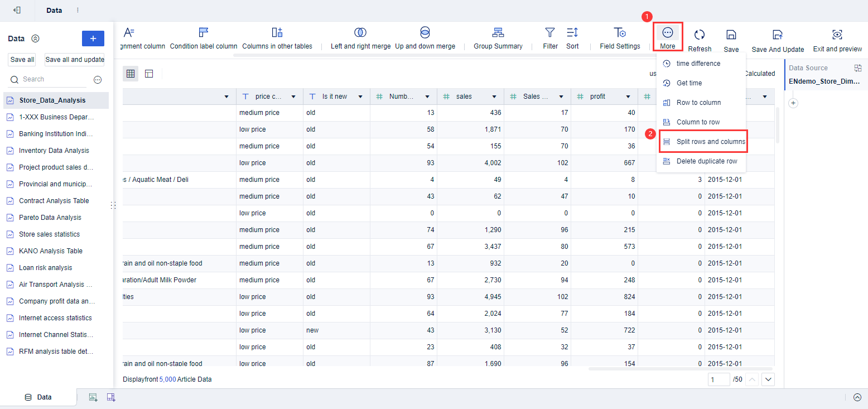Select Split rows and columns menu item

pos(710,142)
